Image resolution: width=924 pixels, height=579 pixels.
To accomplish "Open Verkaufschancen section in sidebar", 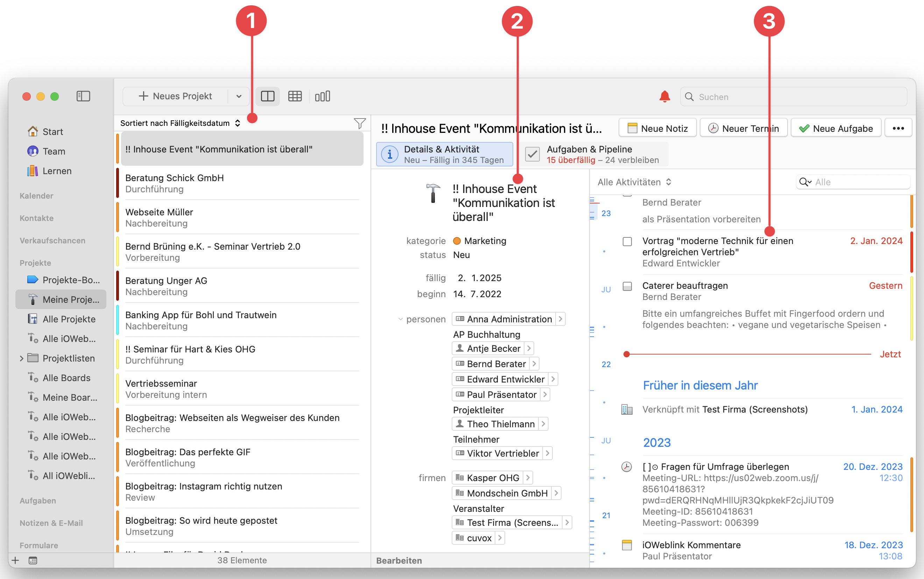I will point(52,241).
